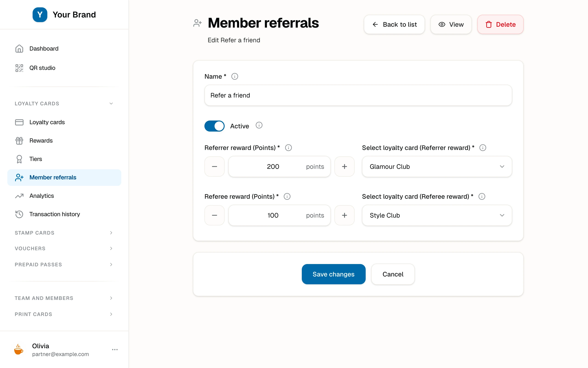This screenshot has width=588, height=368.
Task: Click the page header user-plus icon
Action: [197, 23]
